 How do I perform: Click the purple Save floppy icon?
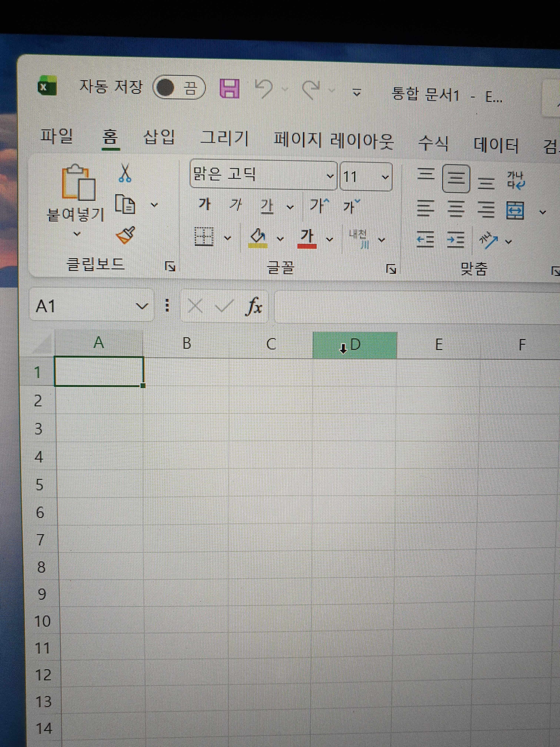[229, 89]
